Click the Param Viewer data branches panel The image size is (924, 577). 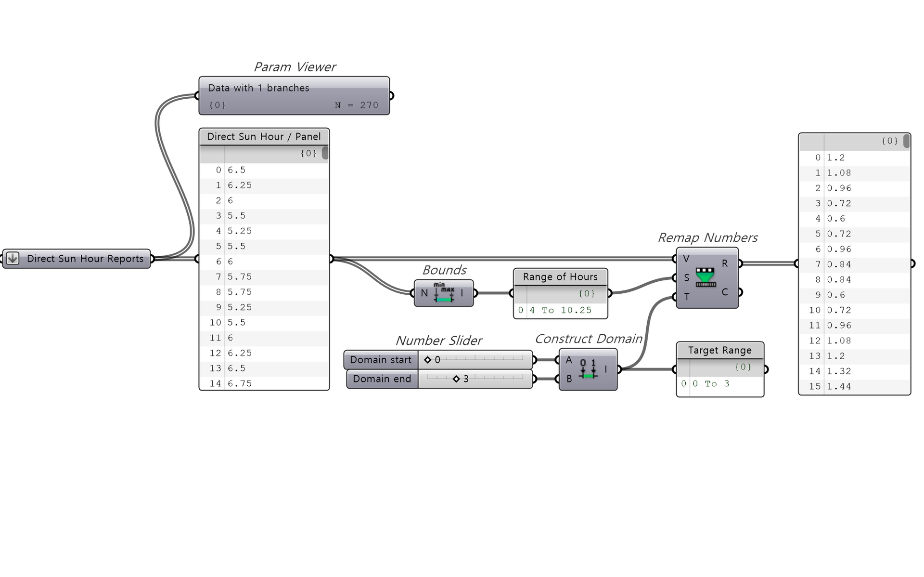pos(294,96)
